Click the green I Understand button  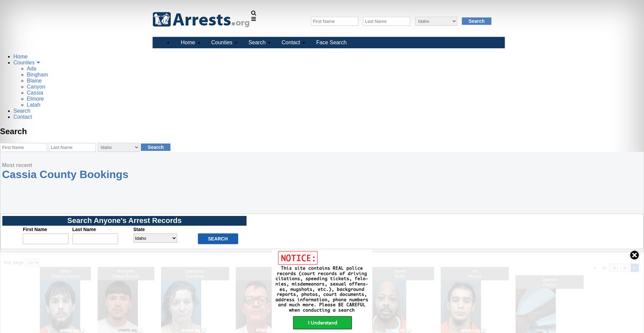tap(323, 323)
